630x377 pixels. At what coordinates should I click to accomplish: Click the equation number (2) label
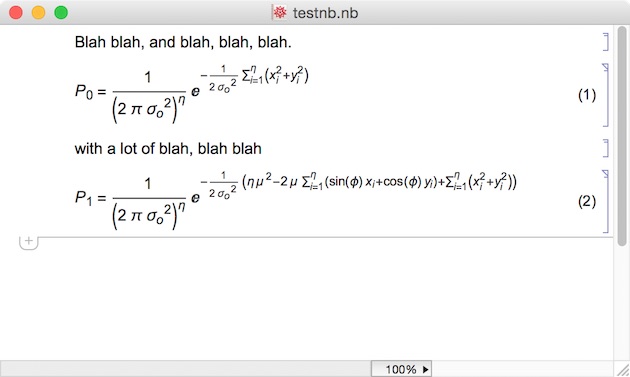coord(587,201)
